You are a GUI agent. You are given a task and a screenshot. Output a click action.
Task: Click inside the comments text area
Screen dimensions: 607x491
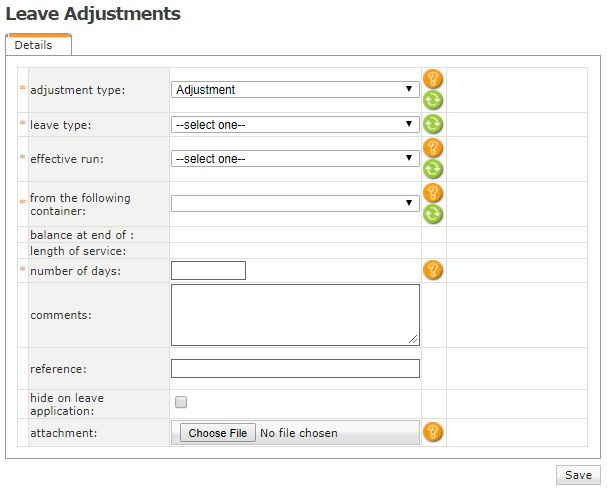coord(295,315)
